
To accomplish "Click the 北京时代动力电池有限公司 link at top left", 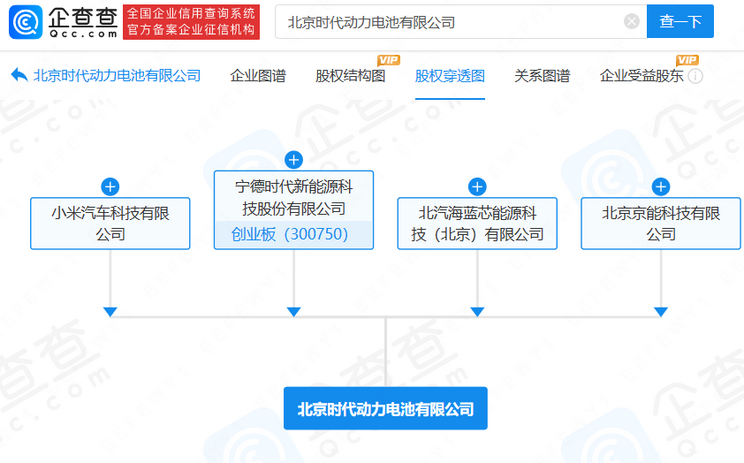I will 117,76.
